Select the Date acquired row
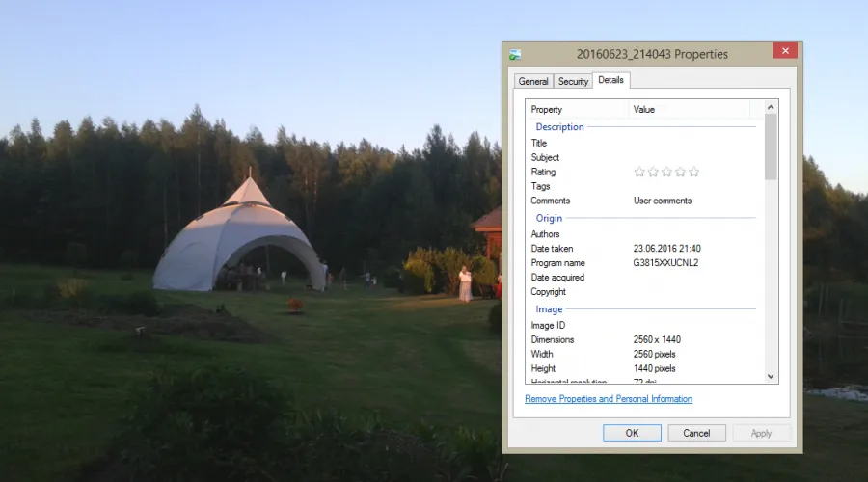 tap(645, 278)
